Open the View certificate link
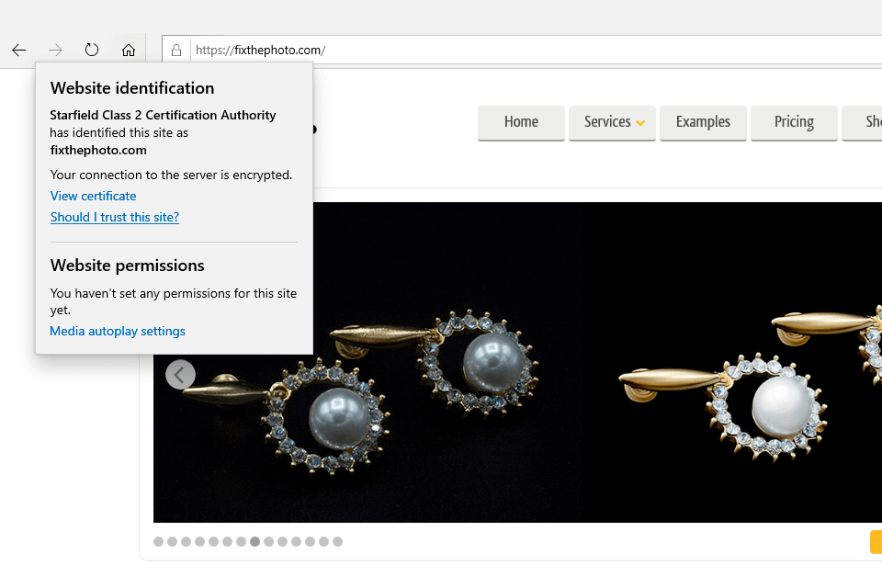 click(94, 196)
